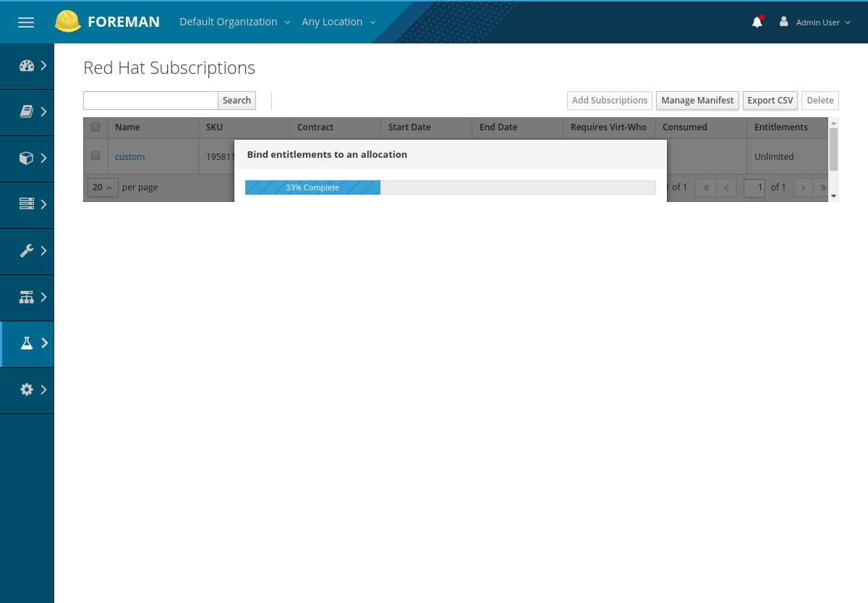Image resolution: width=868 pixels, height=603 pixels.
Task: Click the Bind entitlements to an allocation title
Action: [x=327, y=154]
